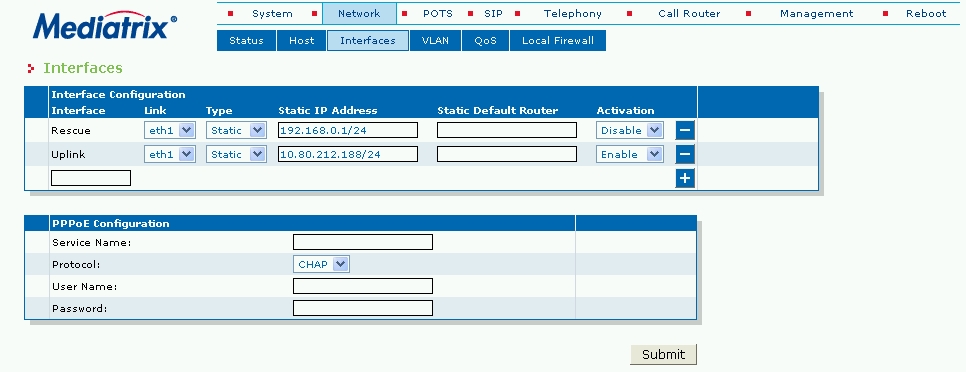The image size is (966, 372).
Task: Open Activation dropdown for Rescue interface
Action: pos(630,131)
